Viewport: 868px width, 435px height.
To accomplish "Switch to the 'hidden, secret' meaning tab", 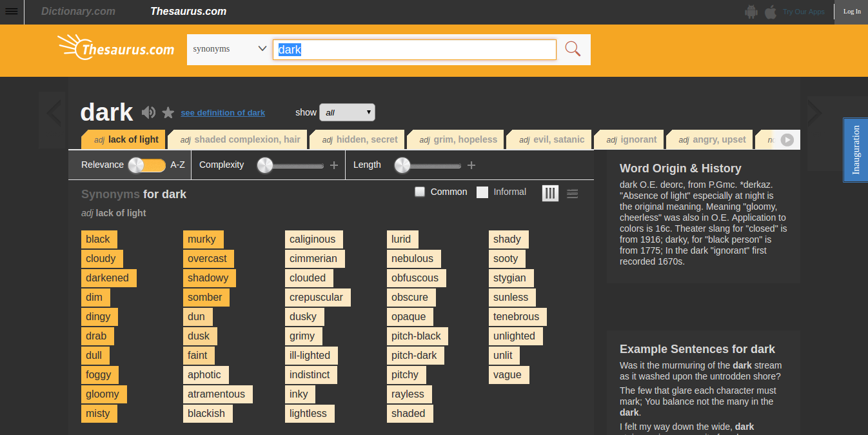I will click(357, 139).
